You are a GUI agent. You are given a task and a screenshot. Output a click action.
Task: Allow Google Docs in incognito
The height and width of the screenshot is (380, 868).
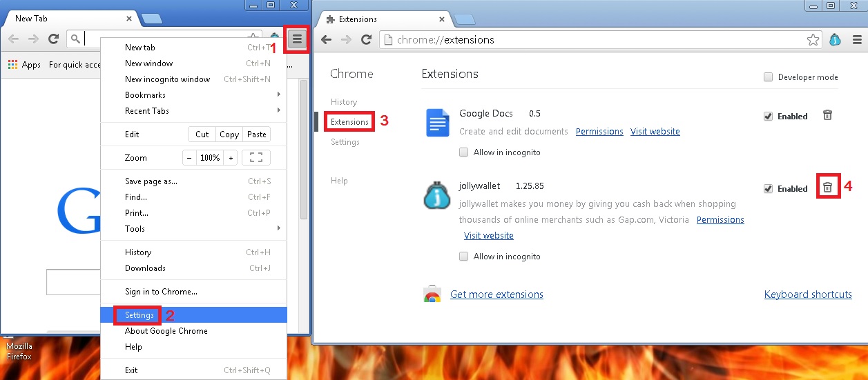[464, 152]
